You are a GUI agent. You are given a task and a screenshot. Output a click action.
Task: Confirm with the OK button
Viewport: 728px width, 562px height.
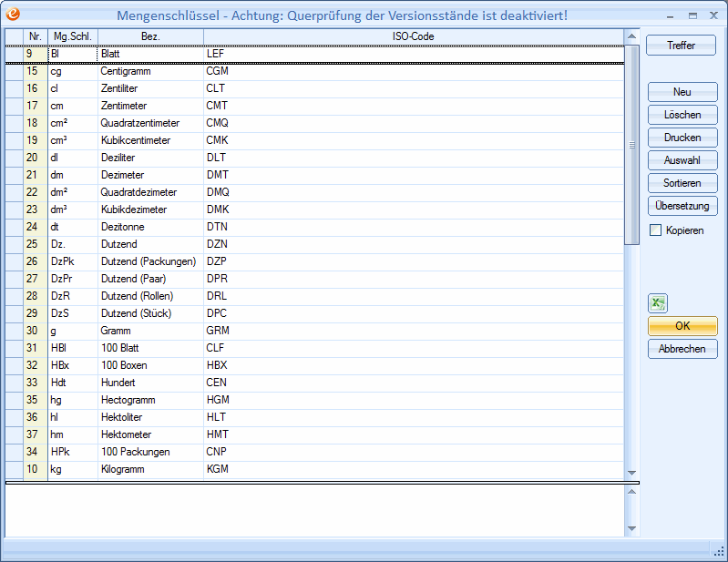(682, 326)
